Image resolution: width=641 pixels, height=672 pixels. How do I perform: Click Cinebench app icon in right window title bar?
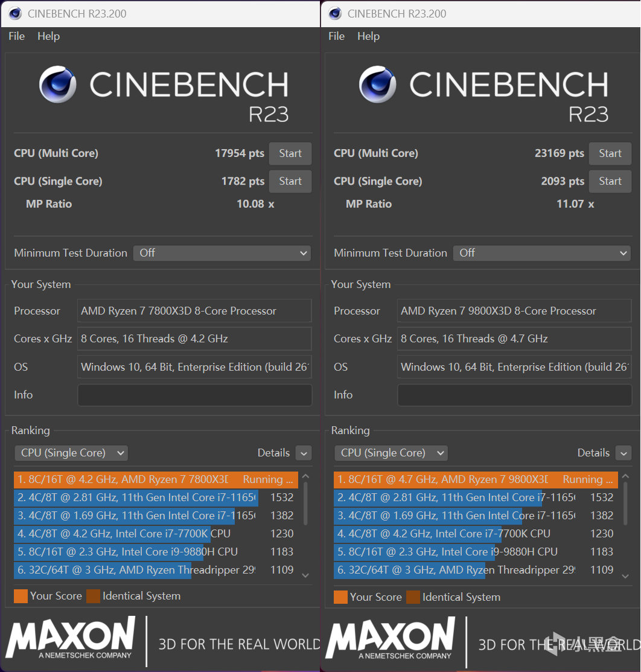(x=334, y=13)
